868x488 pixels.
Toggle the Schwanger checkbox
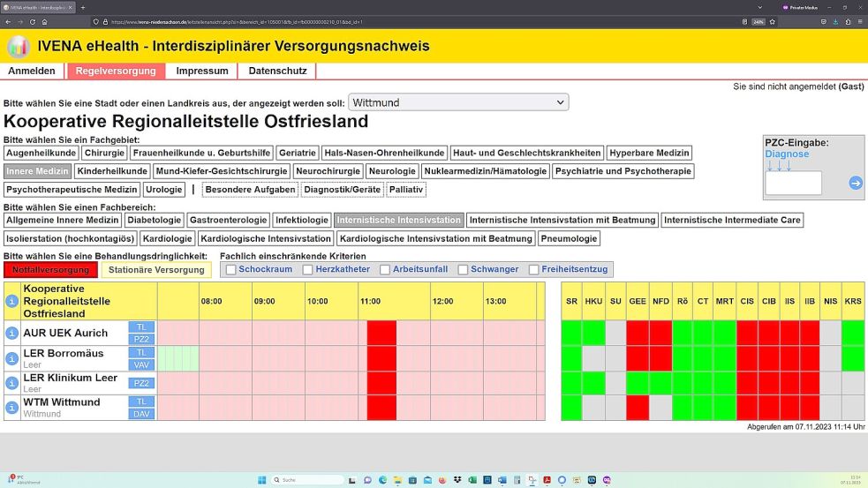(463, 269)
